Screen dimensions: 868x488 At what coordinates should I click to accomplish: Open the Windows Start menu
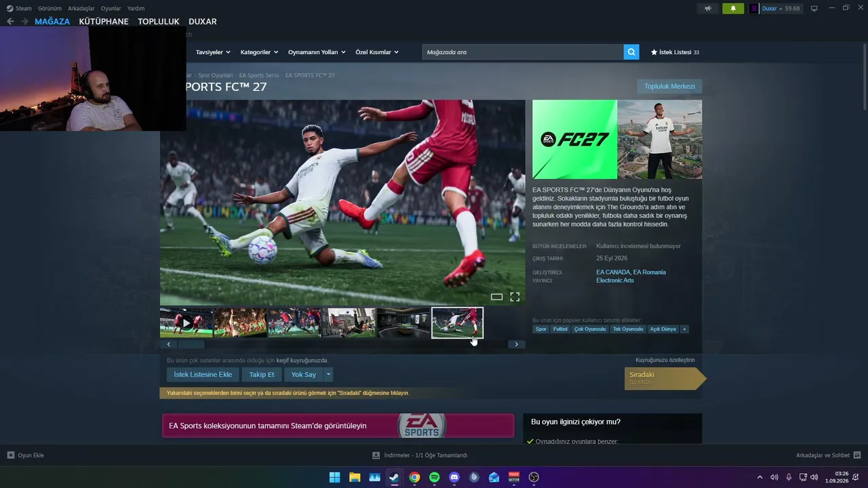coord(334,477)
